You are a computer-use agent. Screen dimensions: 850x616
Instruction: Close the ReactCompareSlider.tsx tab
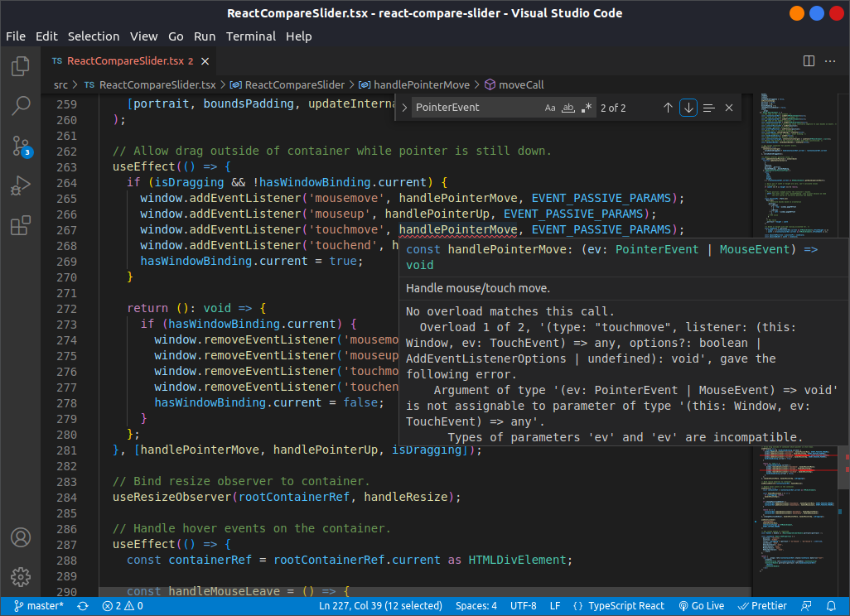coord(205,61)
